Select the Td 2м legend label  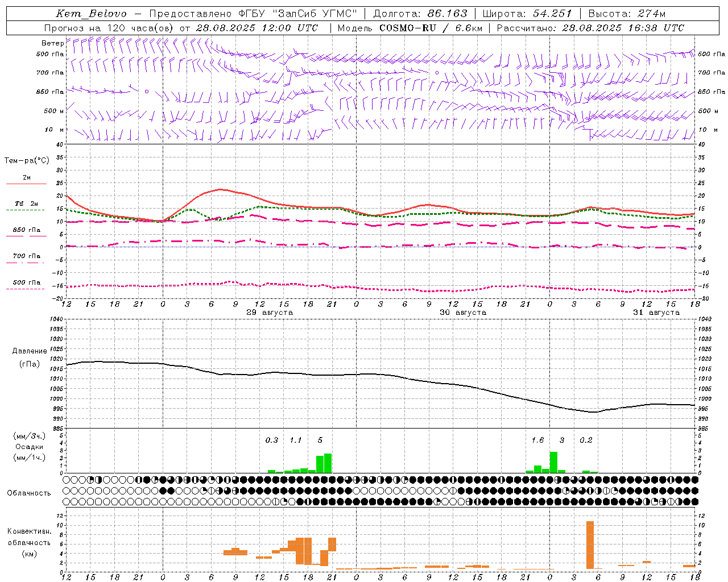[27, 203]
